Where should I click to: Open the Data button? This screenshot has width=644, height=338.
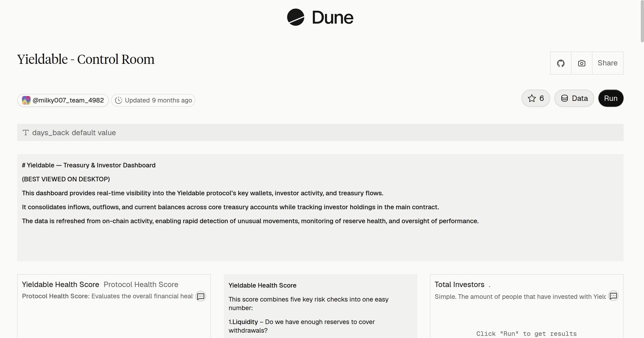tap(574, 98)
